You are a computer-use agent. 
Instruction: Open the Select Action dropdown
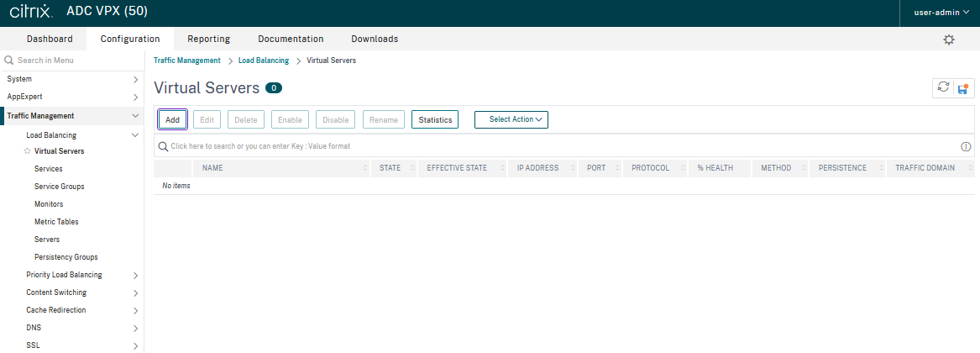[x=511, y=119]
